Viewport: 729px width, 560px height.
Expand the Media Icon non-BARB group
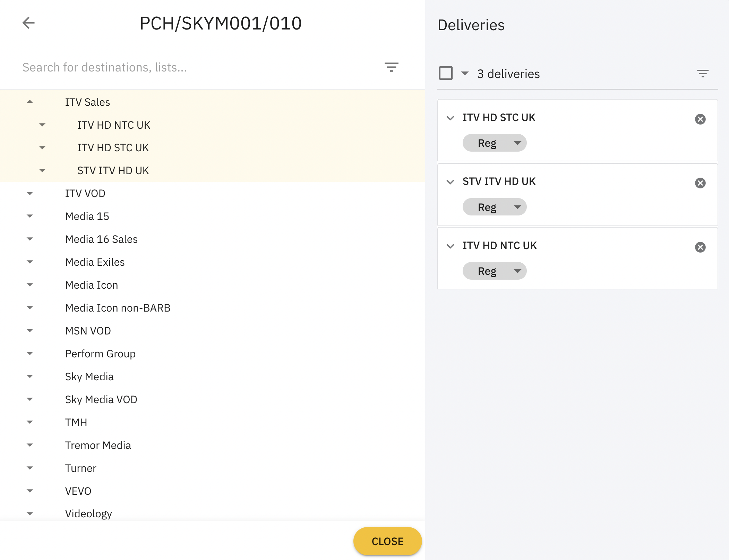[x=30, y=308]
